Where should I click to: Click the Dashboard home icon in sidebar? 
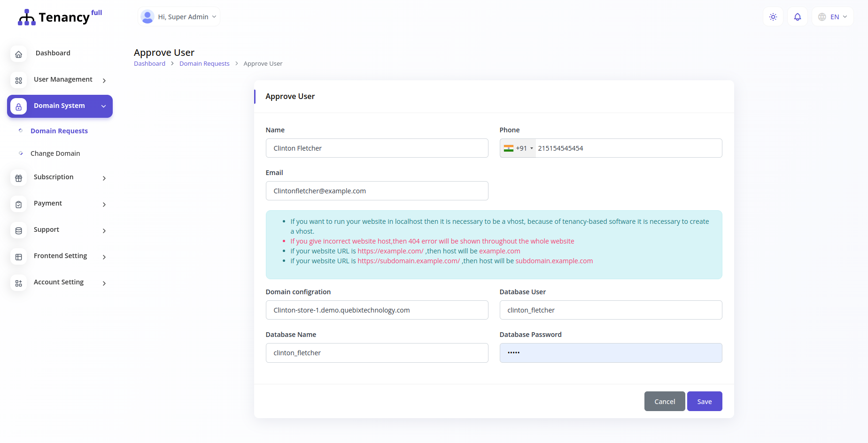18,53
